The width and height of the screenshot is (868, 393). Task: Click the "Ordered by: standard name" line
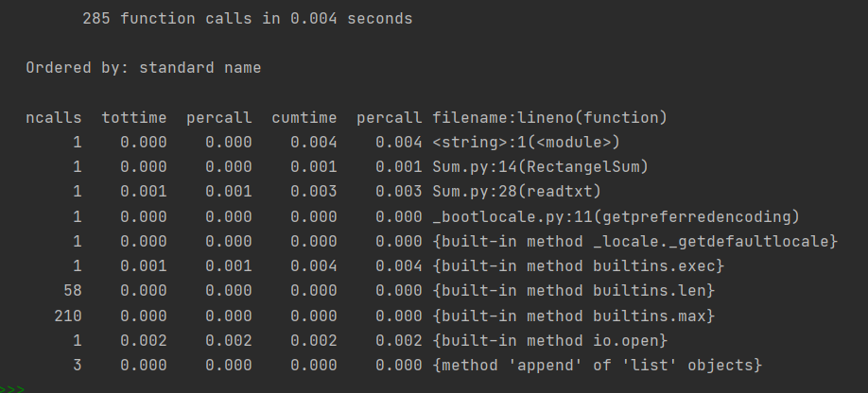coord(143,68)
